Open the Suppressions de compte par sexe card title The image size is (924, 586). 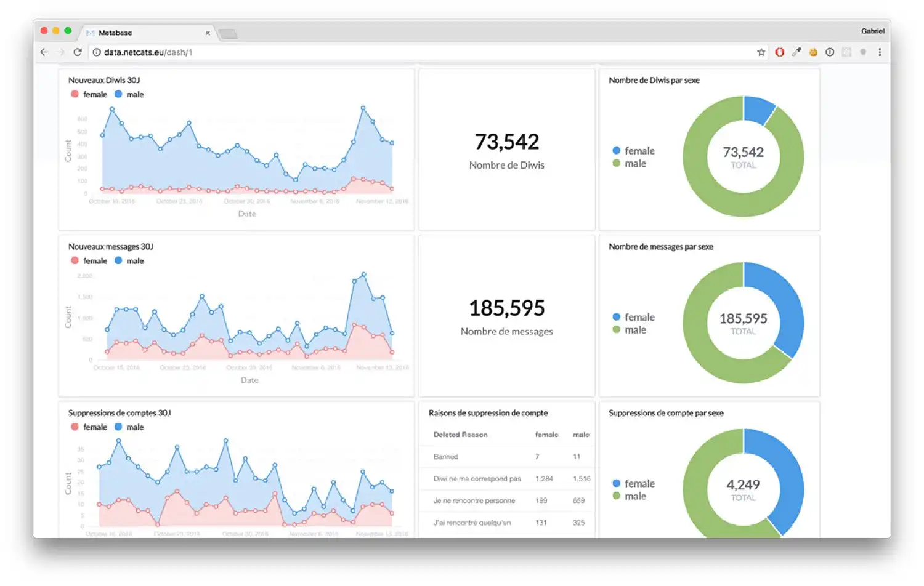pyautogui.click(x=666, y=412)
